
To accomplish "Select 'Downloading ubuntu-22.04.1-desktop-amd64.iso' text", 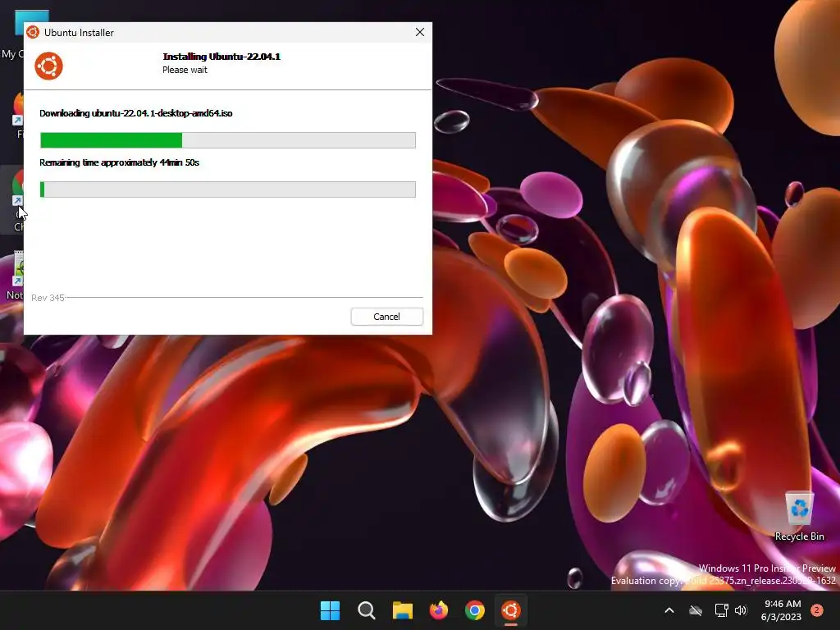I will point(136,113).
